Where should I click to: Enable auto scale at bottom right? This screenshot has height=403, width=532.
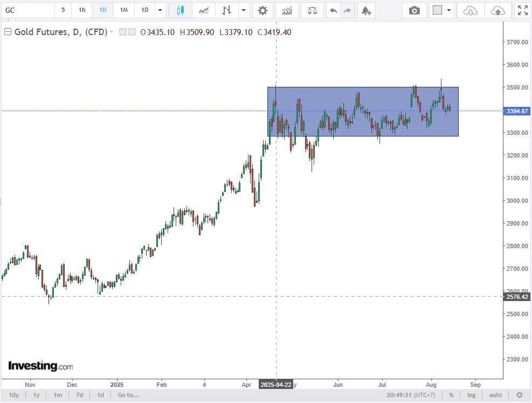coord(495,395)
